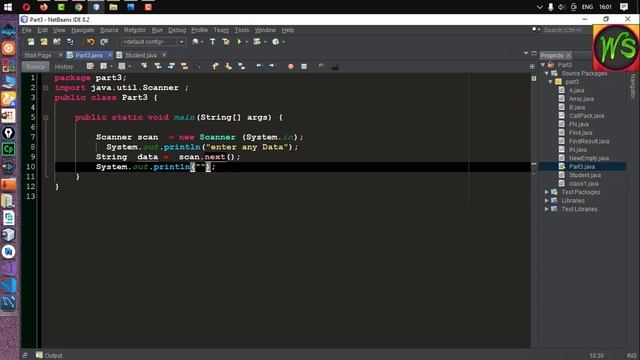
Task: Jump to Next Bookmark icon
Action: click(x=229, y=66)
